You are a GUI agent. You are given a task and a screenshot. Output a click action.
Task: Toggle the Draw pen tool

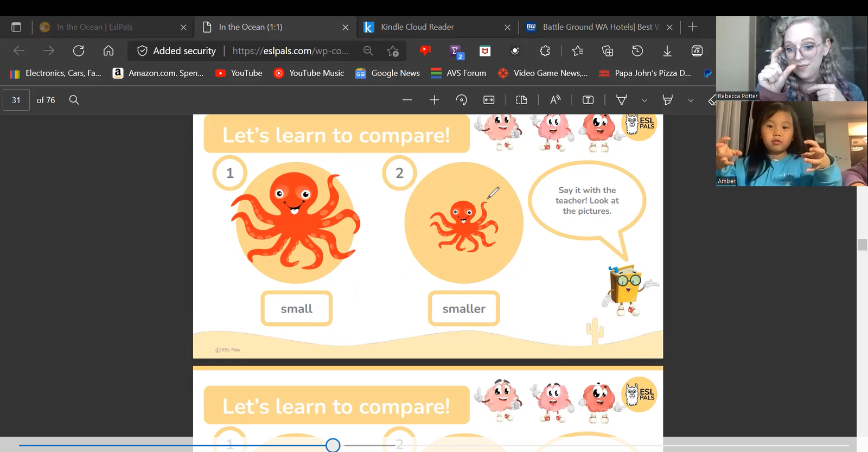coord(622,100)
